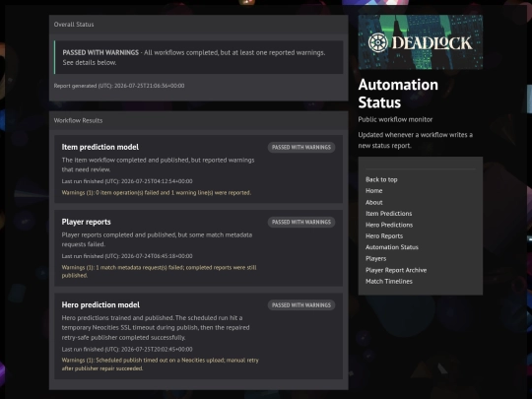Click the Player reports heading

[86, 222]
